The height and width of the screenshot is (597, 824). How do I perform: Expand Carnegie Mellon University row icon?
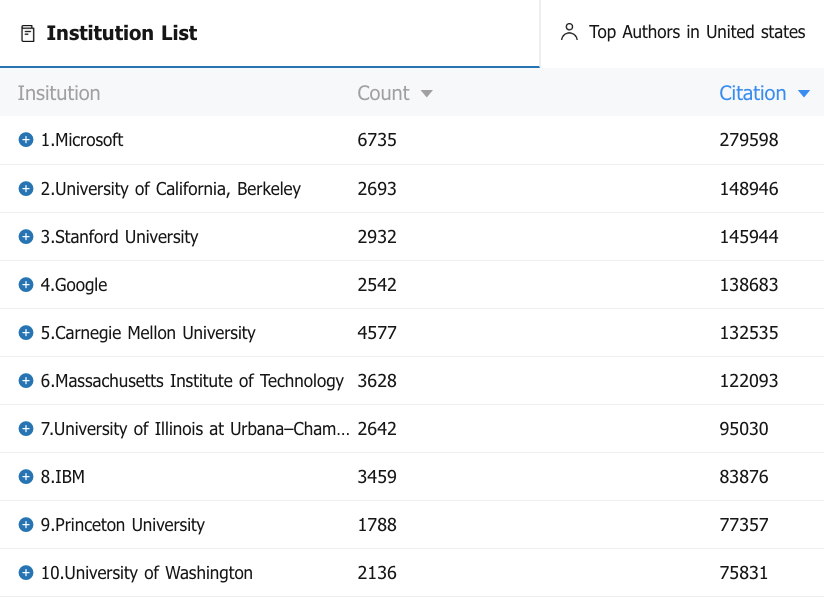pos(26,332)
